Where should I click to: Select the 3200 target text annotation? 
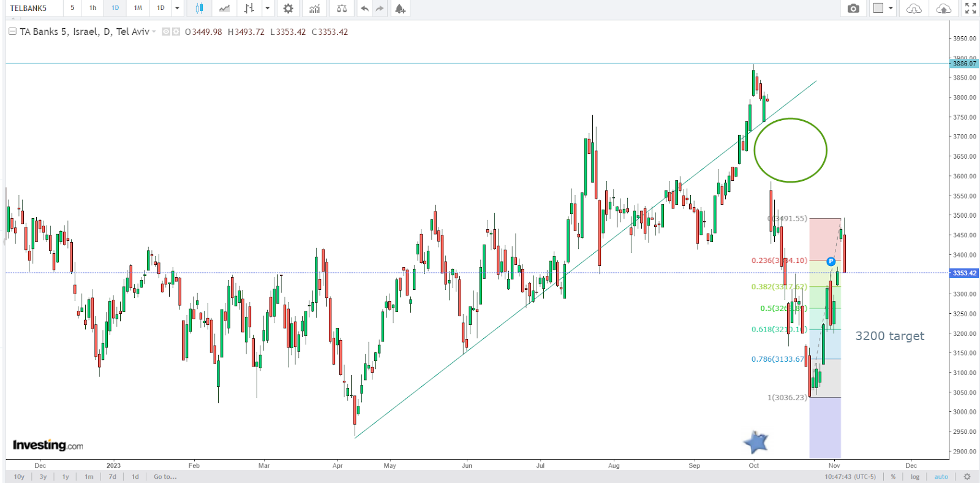coord(889,336)
